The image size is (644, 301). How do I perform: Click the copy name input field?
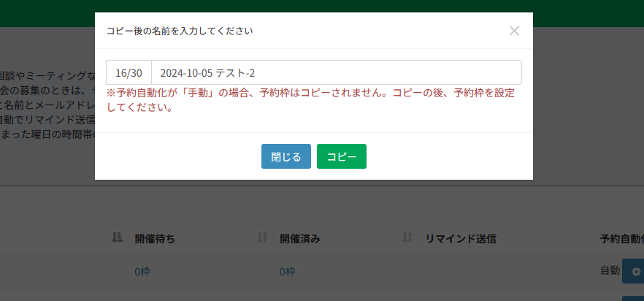pos(336,72)
